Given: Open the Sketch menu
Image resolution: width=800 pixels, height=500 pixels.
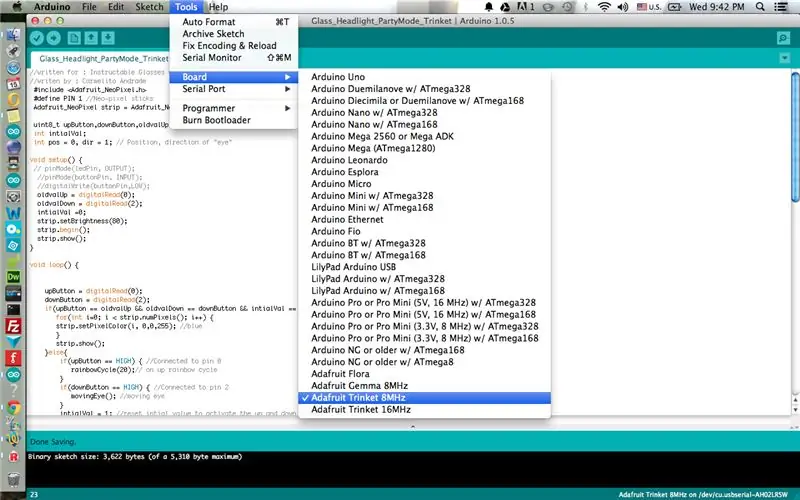Looking at the screenshot, I should 149,7.
